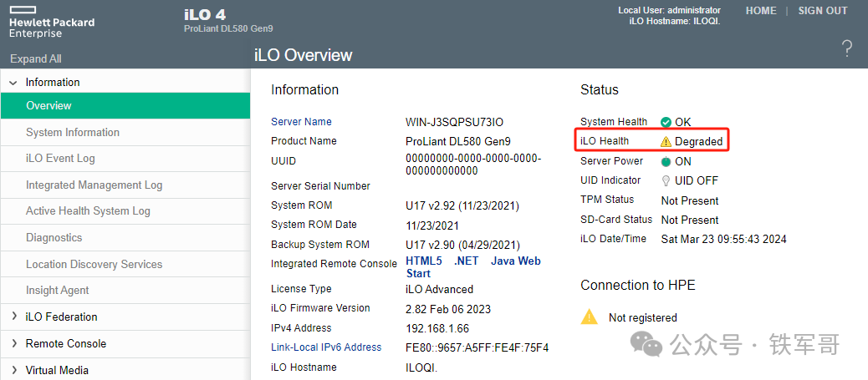Open the Diagnostics page
The height and width of the screenshot is (380, 868).
125,237
